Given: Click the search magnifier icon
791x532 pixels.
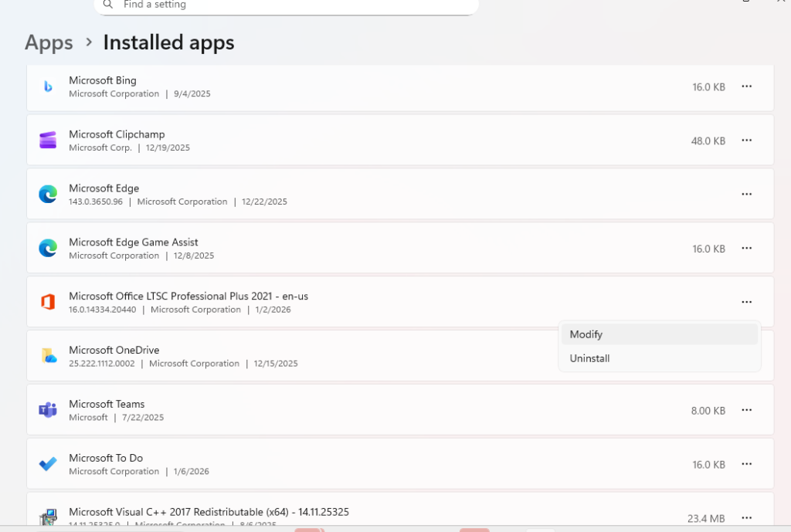Looking at the screenshot, I should [107, 4].
